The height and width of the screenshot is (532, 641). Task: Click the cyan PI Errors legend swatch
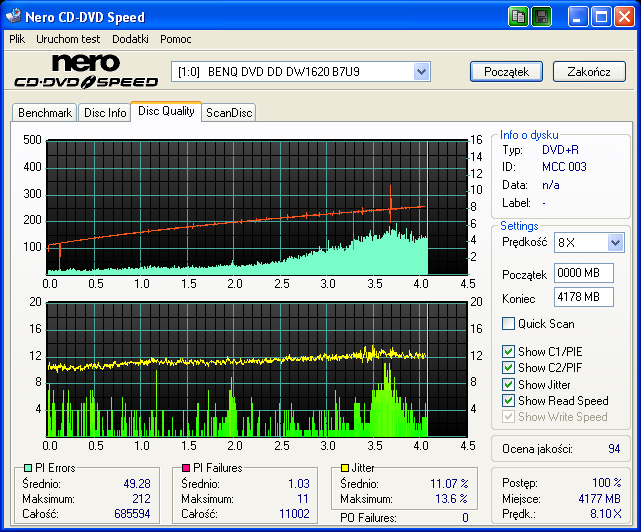[x=28, y=467]
